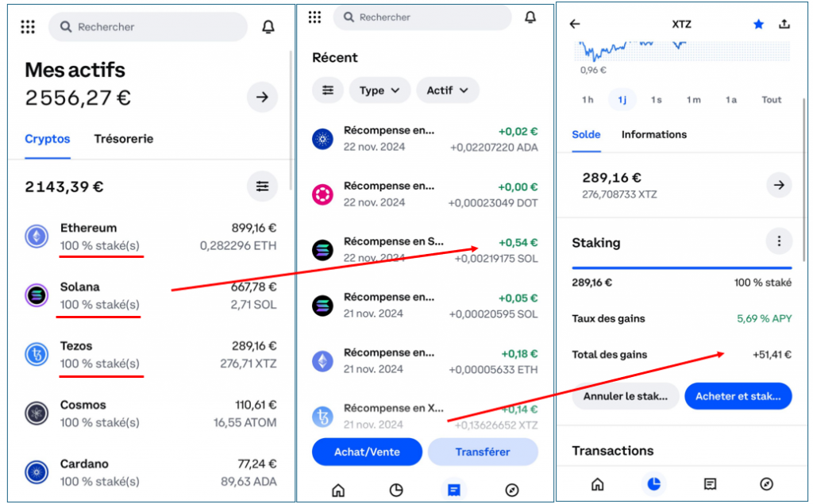
Task: Expand the Type filter dropdown
Action: click(x=380, y=90)
